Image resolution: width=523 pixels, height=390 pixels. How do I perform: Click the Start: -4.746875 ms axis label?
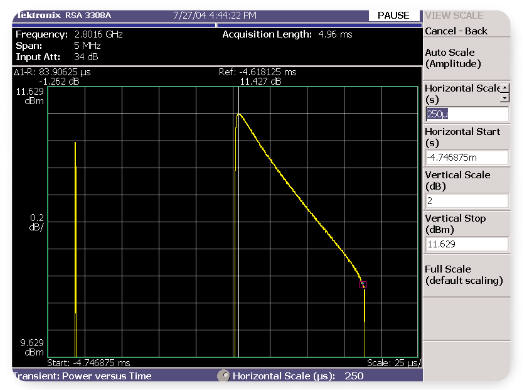(89, 363)
